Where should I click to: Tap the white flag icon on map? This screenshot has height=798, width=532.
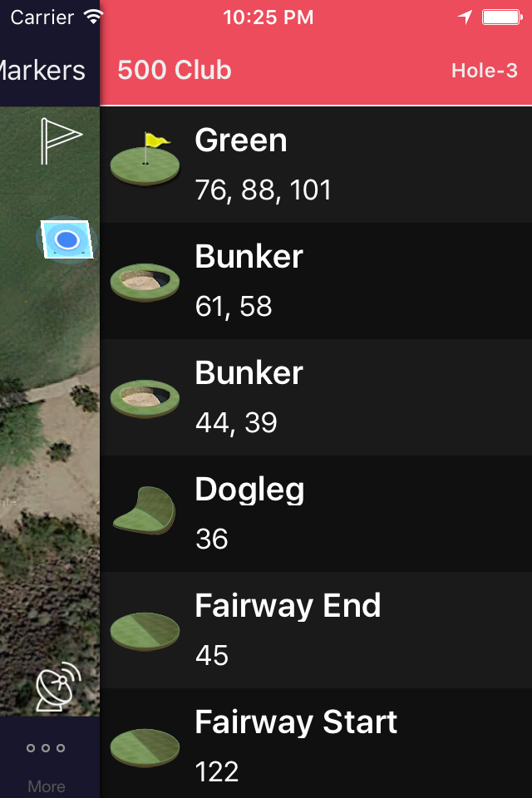tap(61, 141)
